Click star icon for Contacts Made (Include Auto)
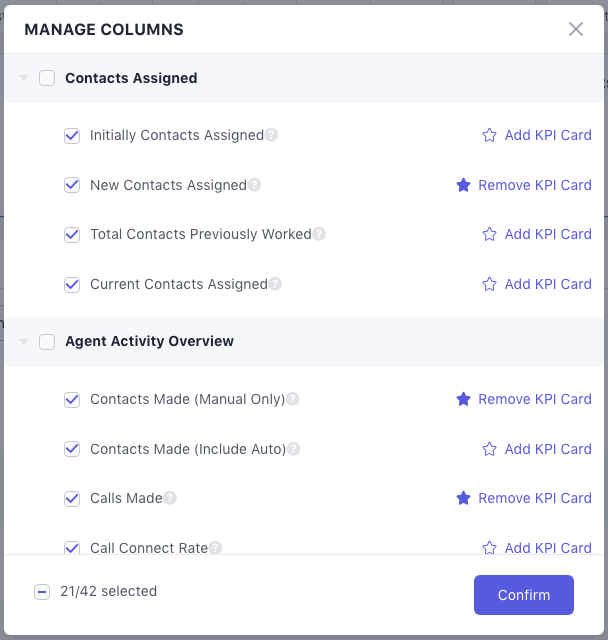Screen dimensions: 608x640 [x=489, y=449]
